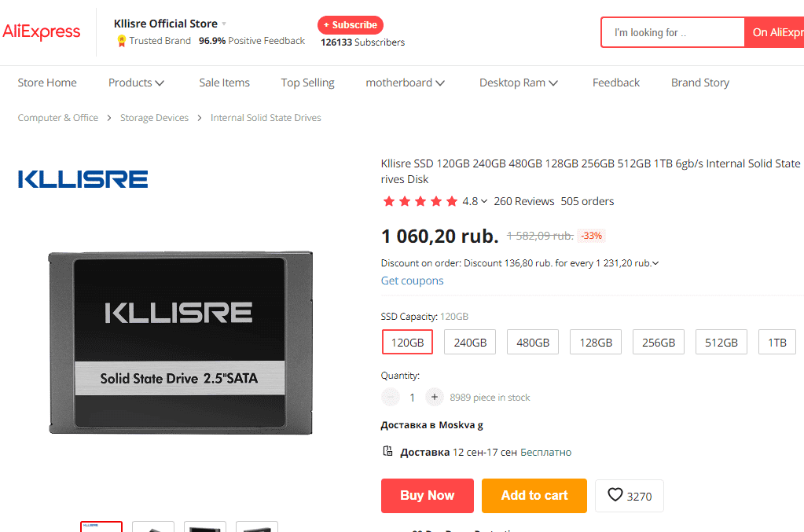Select the first product thumbnail
The width and height of the screenshot is (804, 532).
(x=101, y=526)
